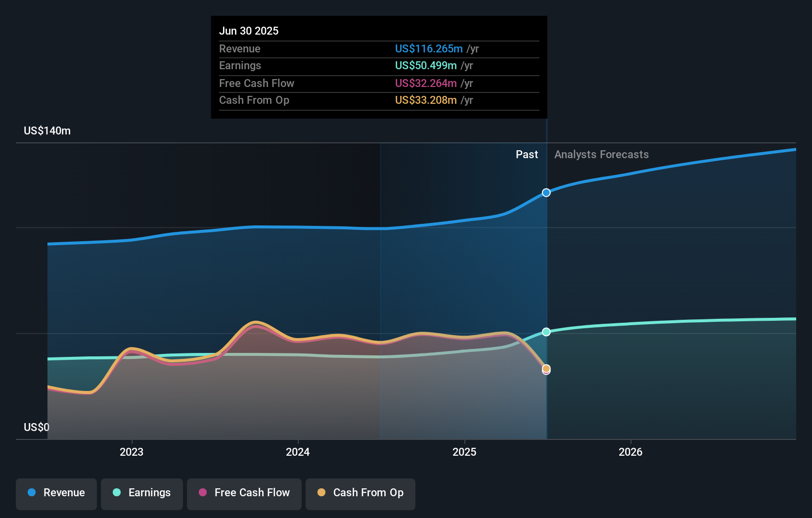This screenshot has height=518, width=812.
Task: Click the 2025 x-axis label
Action: 464,452
